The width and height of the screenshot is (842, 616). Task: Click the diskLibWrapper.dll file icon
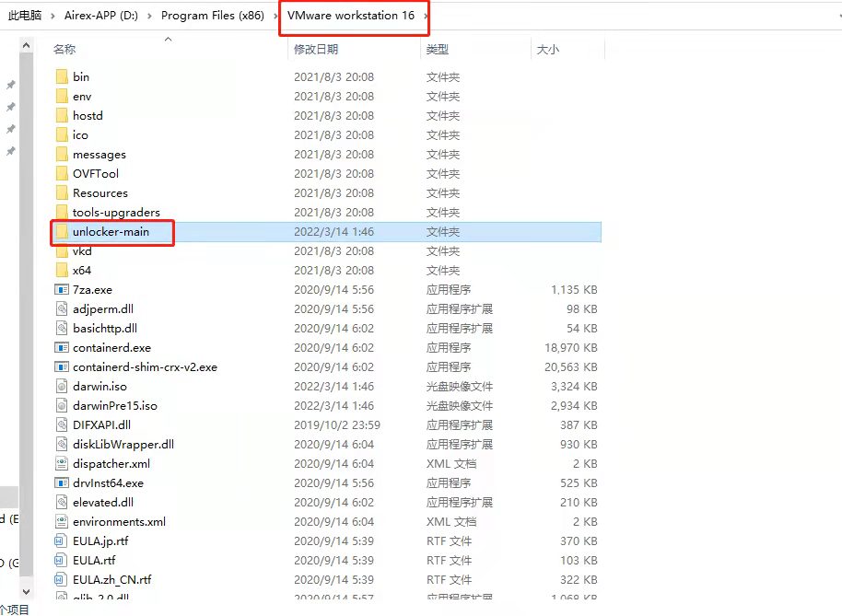point(62,445)
